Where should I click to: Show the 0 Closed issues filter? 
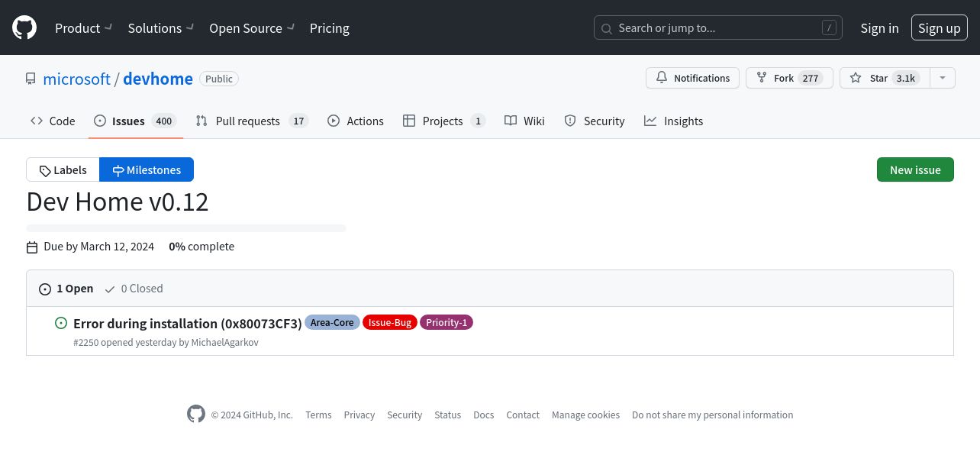(x=134, y=289)
